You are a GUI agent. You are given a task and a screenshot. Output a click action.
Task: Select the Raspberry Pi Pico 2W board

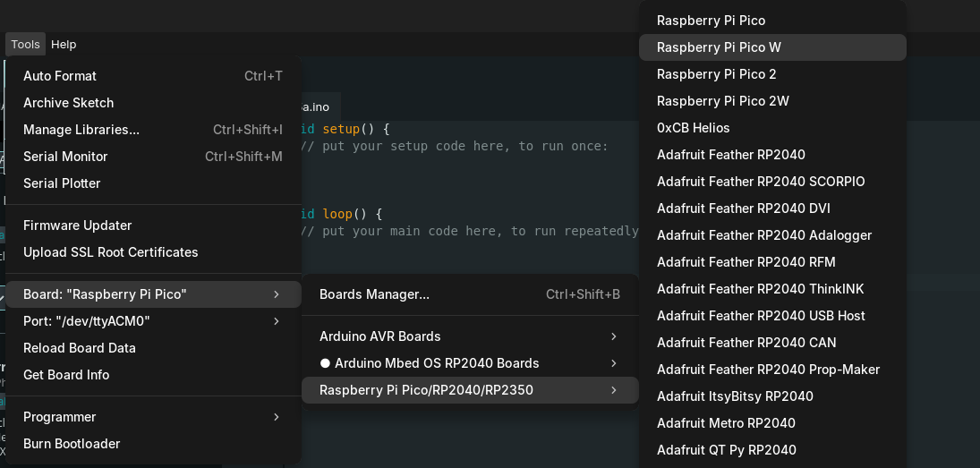772,101
